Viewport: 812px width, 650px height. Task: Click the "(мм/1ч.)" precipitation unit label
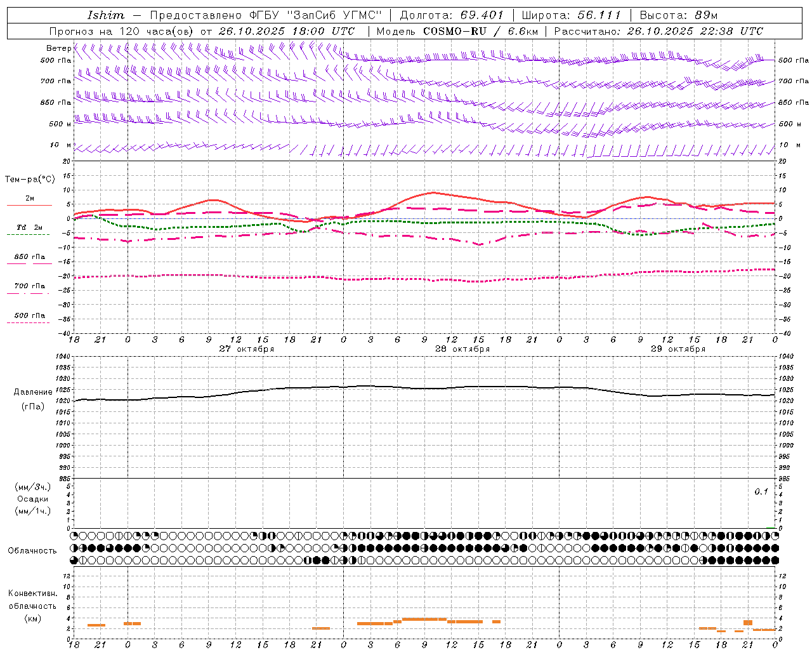coord(32,511)
